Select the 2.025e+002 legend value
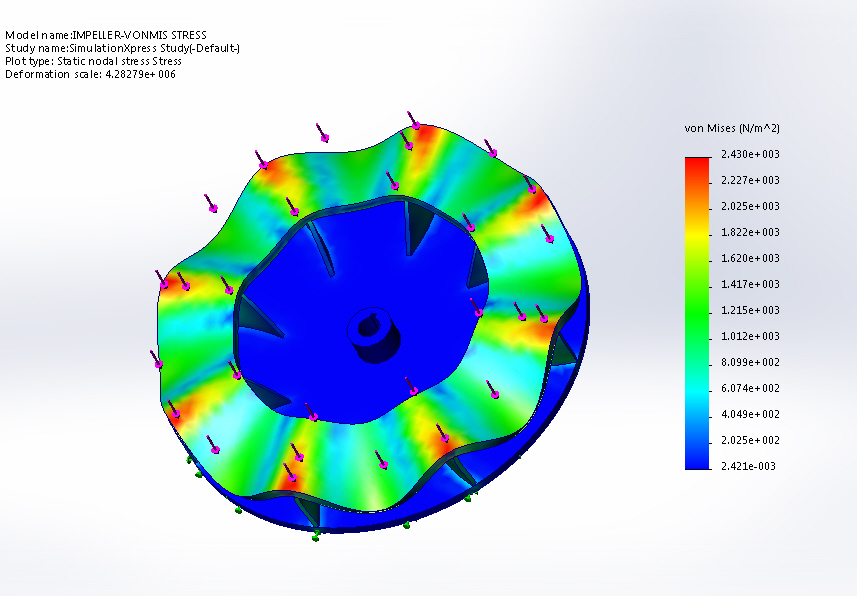This screenshot has width=857, height=596. (x=750, y=440)
